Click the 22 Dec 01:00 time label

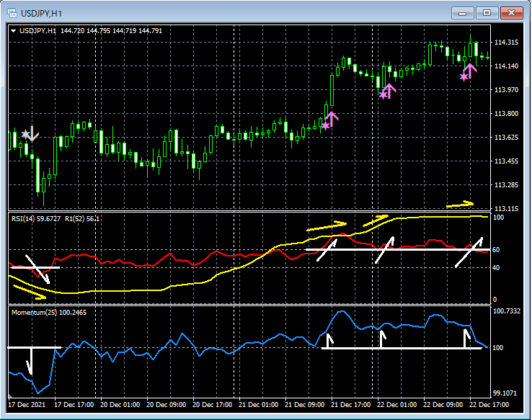(x=397, y=405)
